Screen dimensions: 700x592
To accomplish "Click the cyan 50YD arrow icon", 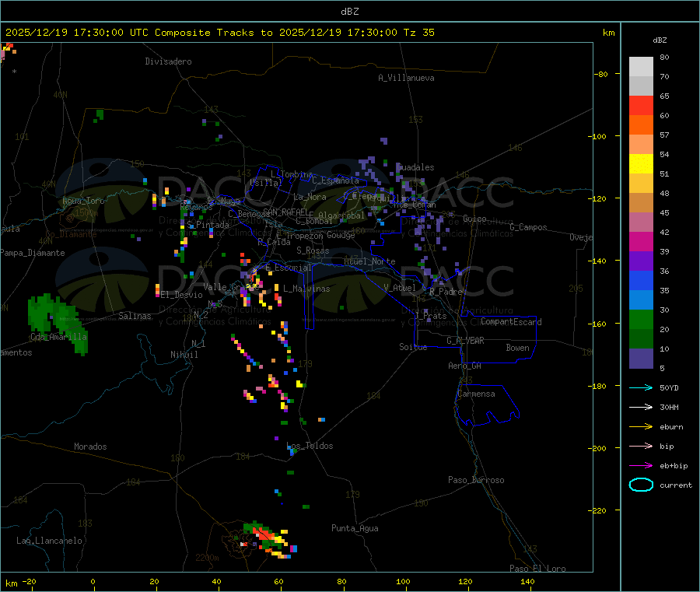I will (x=641, y=387).
